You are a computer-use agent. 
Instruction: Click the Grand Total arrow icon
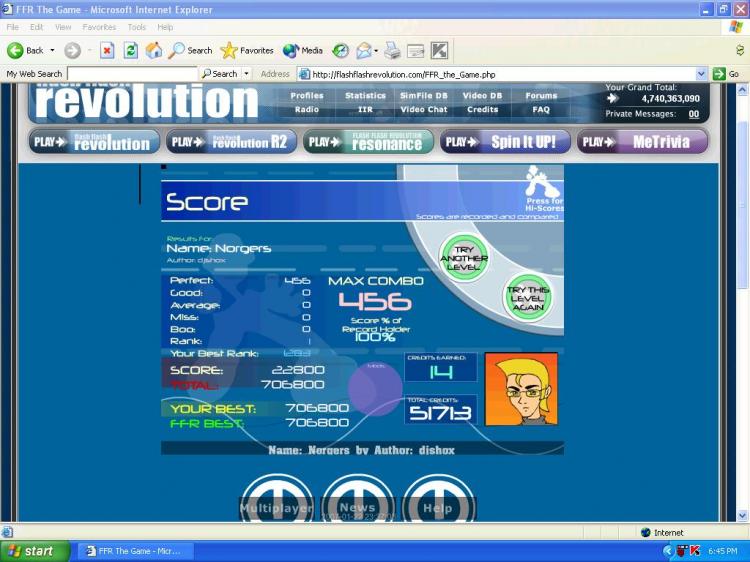tap(612, 99)
